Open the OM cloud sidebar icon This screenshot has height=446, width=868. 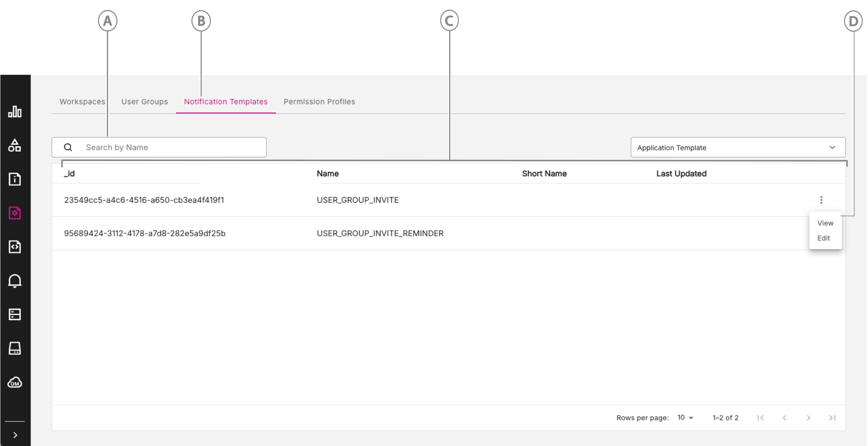[15, 382]
